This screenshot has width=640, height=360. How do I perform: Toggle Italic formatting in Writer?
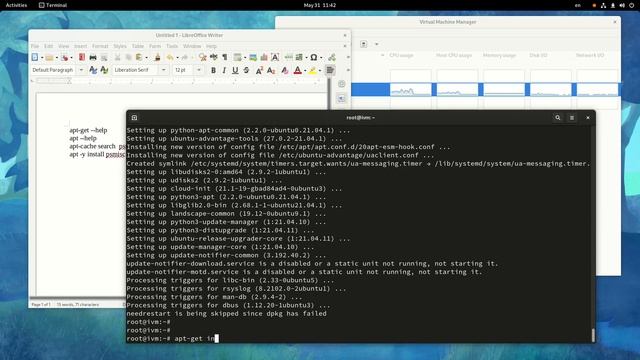[224, 70]
